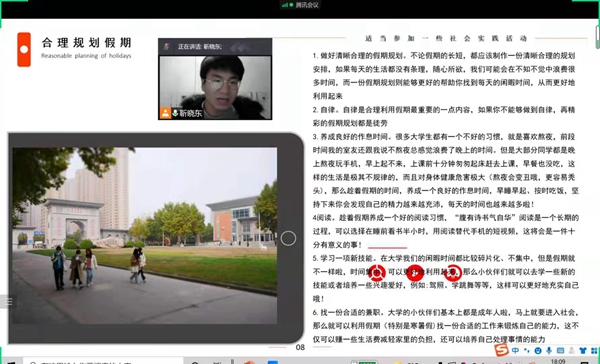Screen dimensions: 600x364
Task: Click the taskbar clock showing 18:09
Action: [558, 361]
